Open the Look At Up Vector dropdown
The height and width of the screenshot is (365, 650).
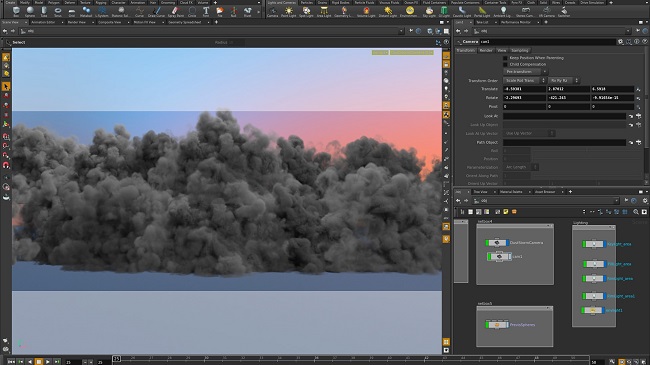pyautogui.click(x=529, y=134)
